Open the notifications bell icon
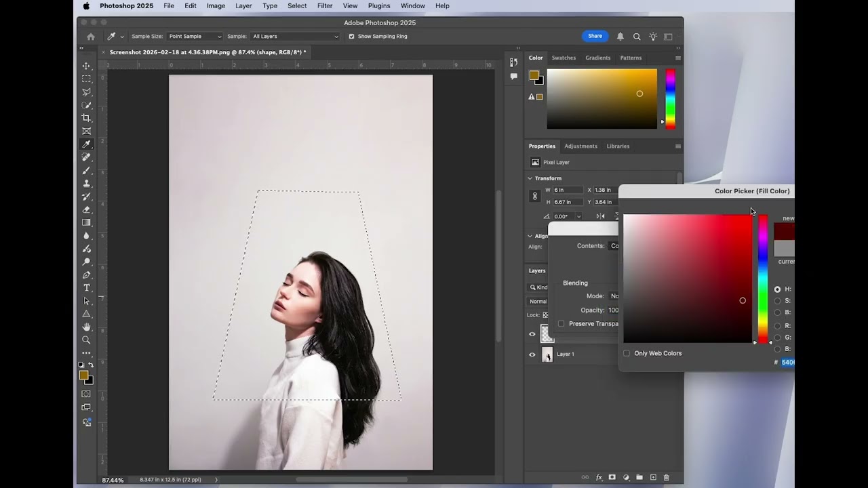The image size is (868, 488). tap(620, 37)
